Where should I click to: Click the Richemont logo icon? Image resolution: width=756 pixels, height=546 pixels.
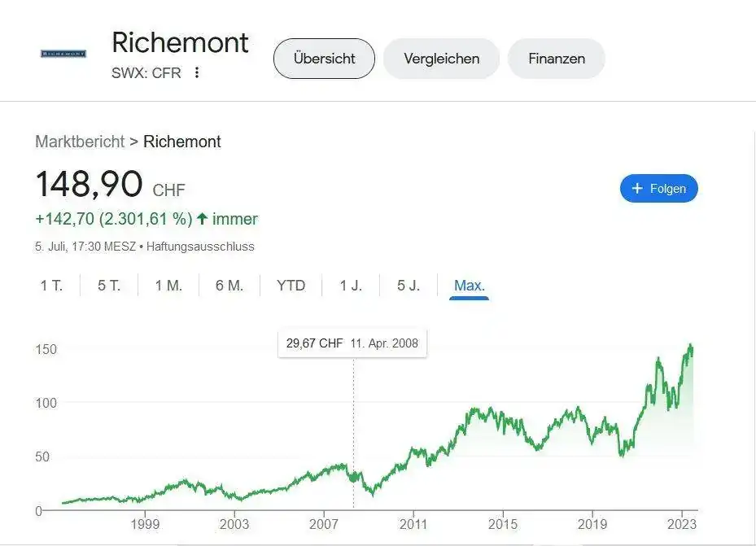click(63, 54)
